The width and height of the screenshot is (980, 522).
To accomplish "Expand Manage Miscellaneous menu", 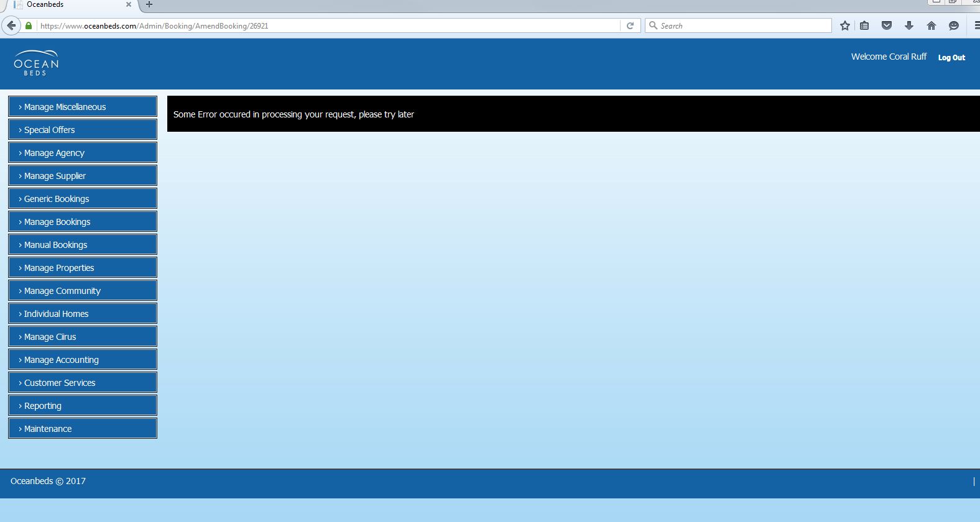I will [83, 106].
